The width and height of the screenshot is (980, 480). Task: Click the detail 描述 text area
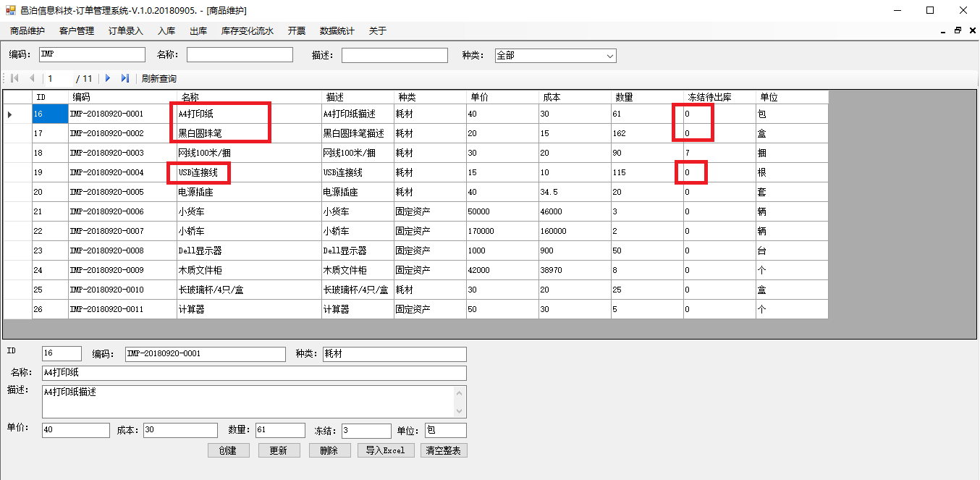pyautogui.click(x=248, y=401)
